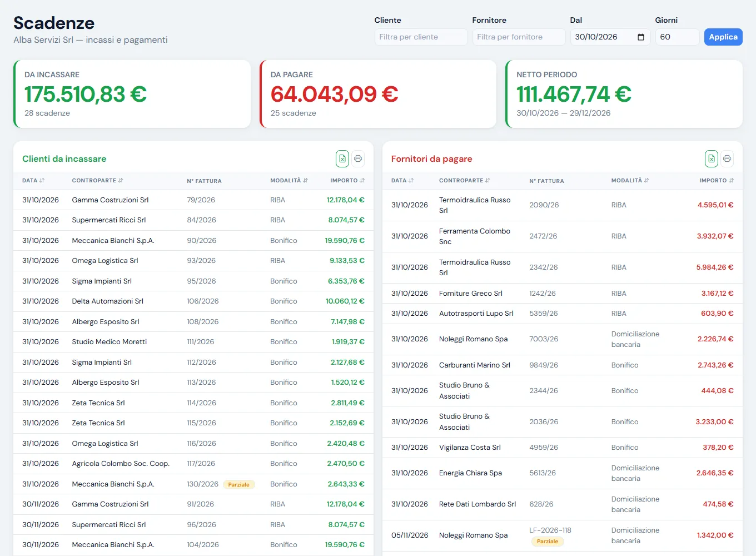Sort the Clienti table by IMPORTO

pyautogui.click(x=347, y=181)
